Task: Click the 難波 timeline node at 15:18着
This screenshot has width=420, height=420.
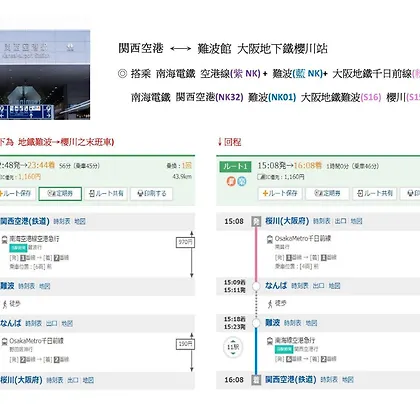Action: click(x=256, y=323)
